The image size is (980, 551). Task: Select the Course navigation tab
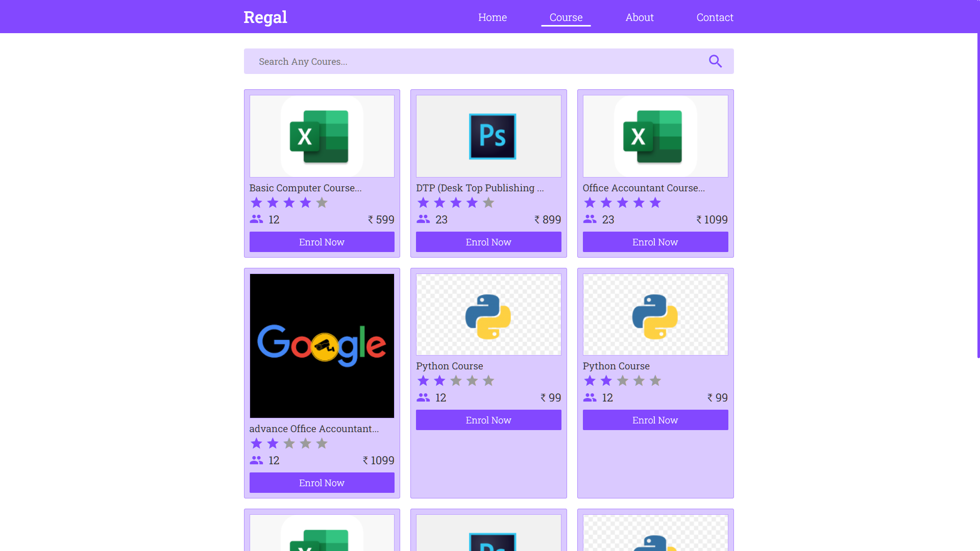tap(566, 17)
